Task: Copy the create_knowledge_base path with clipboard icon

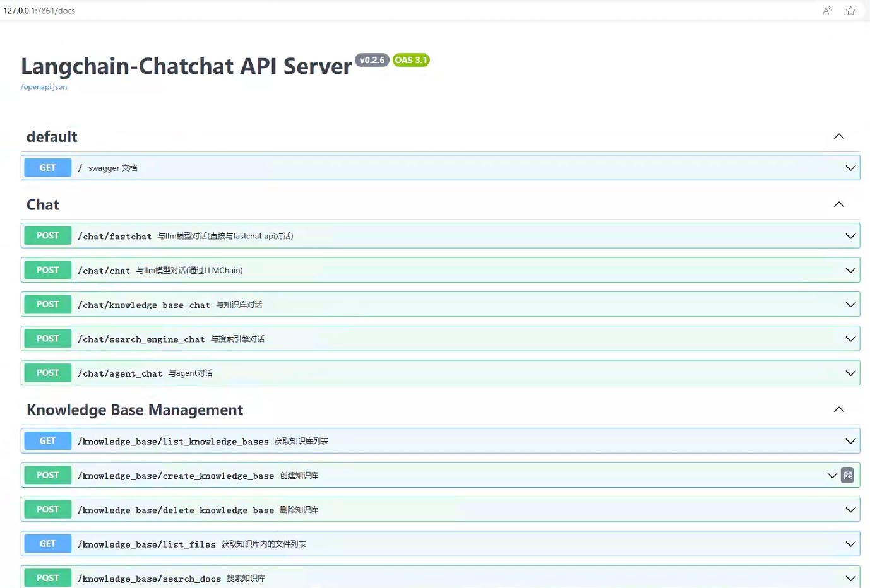Action: tap(847, 475)
